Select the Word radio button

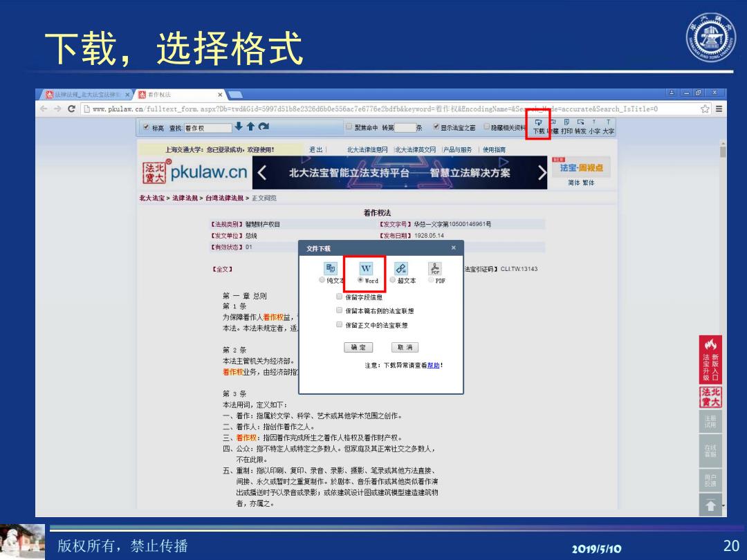click(360, 280)
